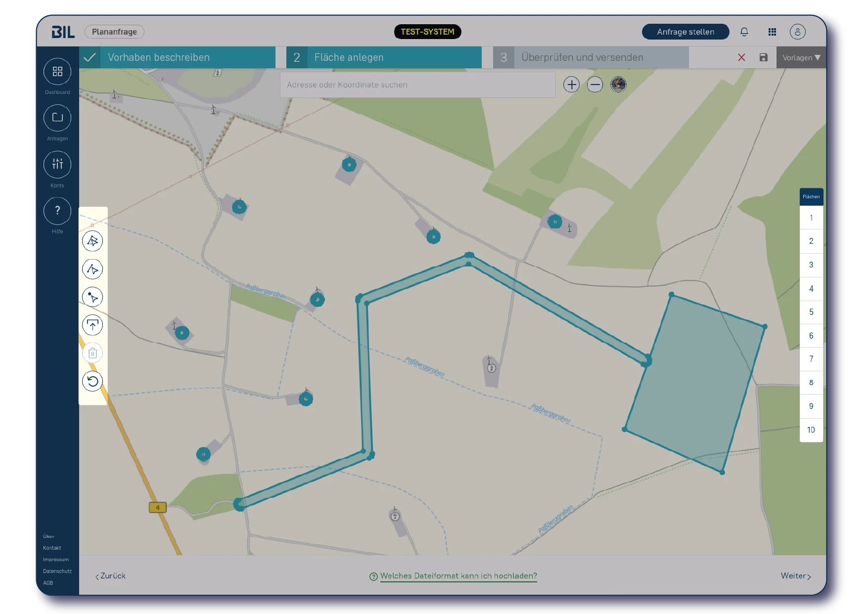Select the point selection tool
Viewport: 868px width, 614px height.
(92, 297)
